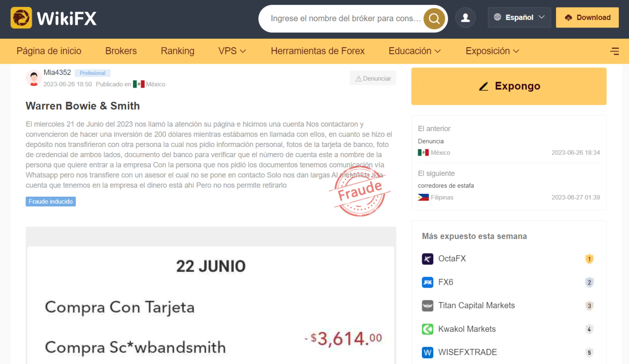Open the Brokers menu item
The width and height of the screenshot is (629, 364).
(x=121, y=51)
